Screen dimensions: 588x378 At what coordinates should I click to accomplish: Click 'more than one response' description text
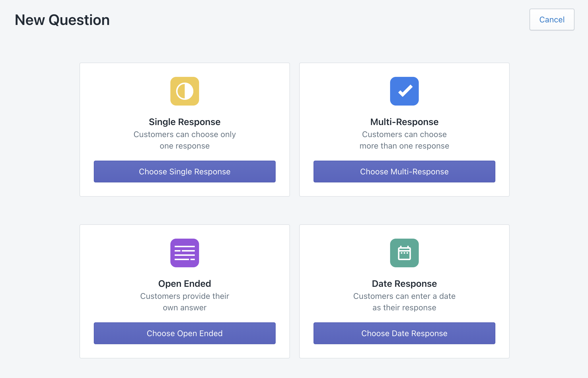(404, 146)
